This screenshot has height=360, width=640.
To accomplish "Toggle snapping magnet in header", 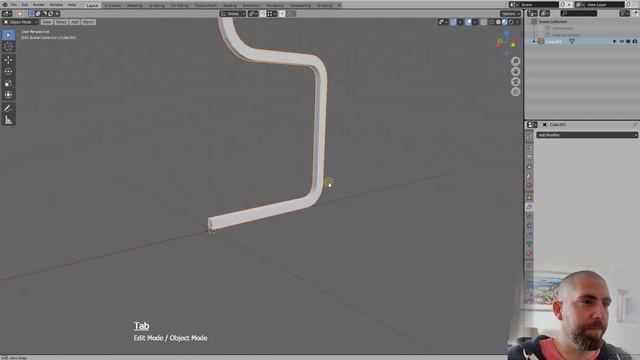I will 263,13.
